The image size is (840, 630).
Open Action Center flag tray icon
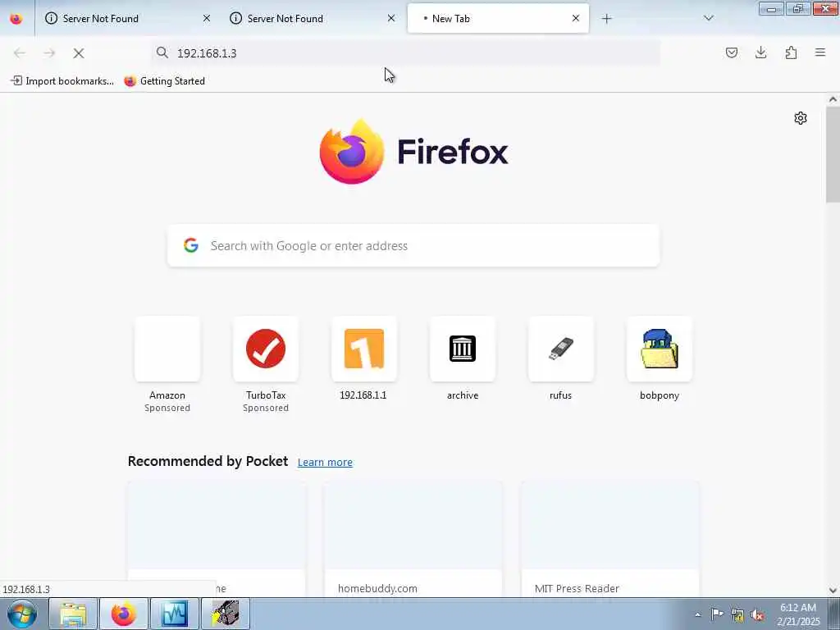pos(717,614)
